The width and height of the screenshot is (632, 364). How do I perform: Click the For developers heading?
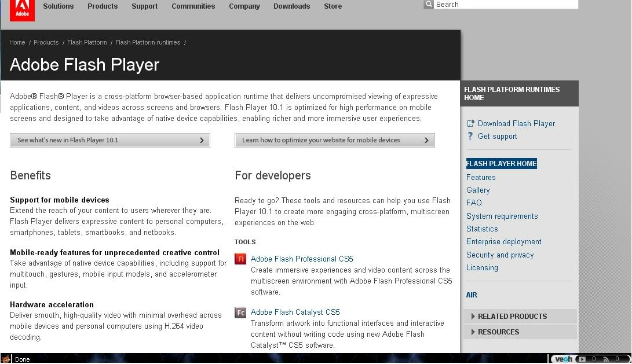tap(273, 175)
